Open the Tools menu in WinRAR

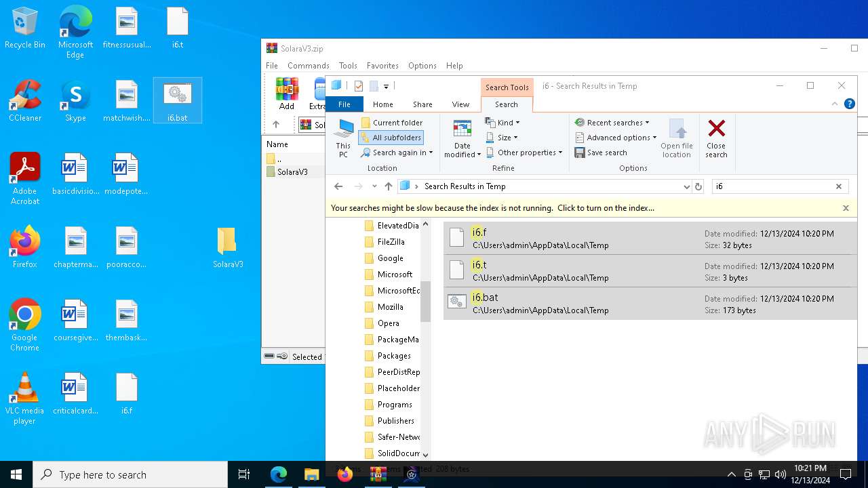[348, 66]
